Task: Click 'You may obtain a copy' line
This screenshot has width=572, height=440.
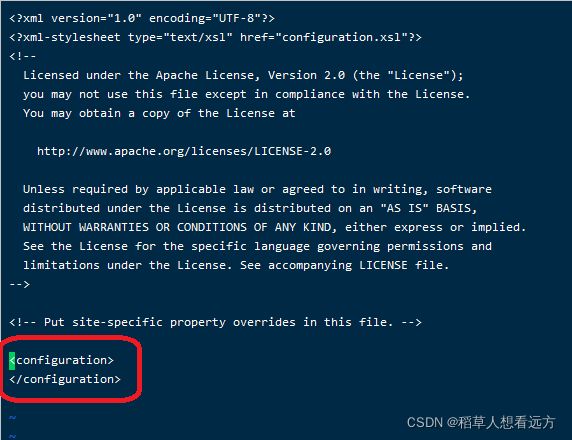Action: (159, 113)
